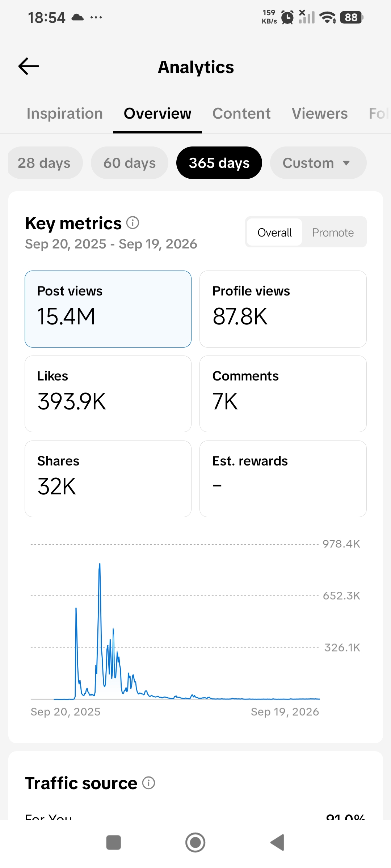Viewport: 391px width, 868px height.
Task: Tap the alarm clock status icon
Action: point(287,17)
